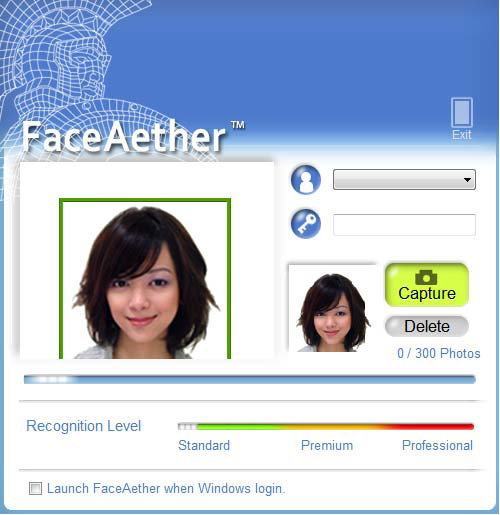Screen dimensions: 500x515
Task: Click the blue capture progress bar
Action: (250, 379)
